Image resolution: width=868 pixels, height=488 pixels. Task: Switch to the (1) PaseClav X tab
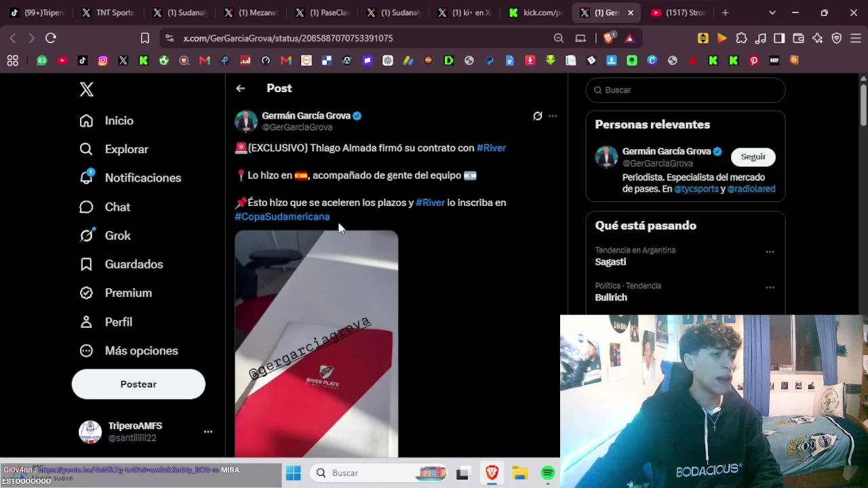(x=321, y=13)
